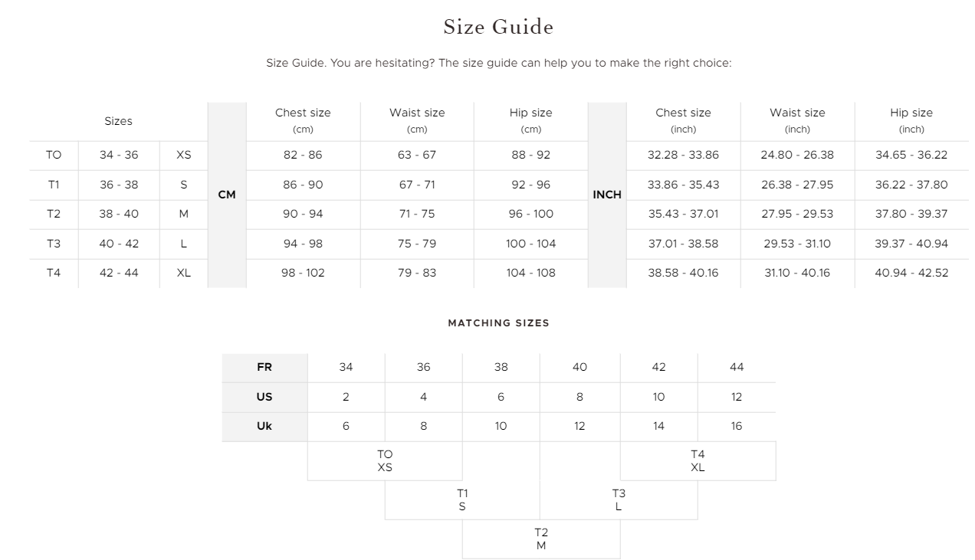The image size is (975, 560).
Task: Click the MATCHING SIZES heading
Action: [x=498, y=323]
